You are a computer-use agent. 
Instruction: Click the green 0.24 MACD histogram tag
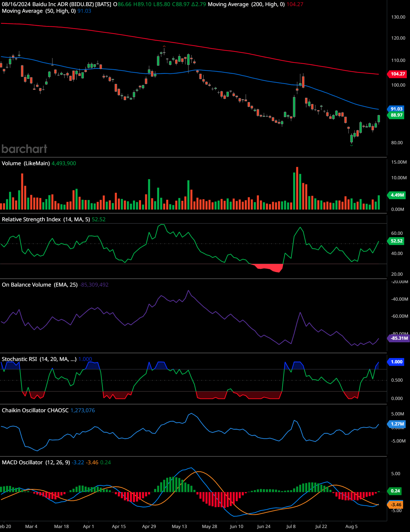(395, 491)
